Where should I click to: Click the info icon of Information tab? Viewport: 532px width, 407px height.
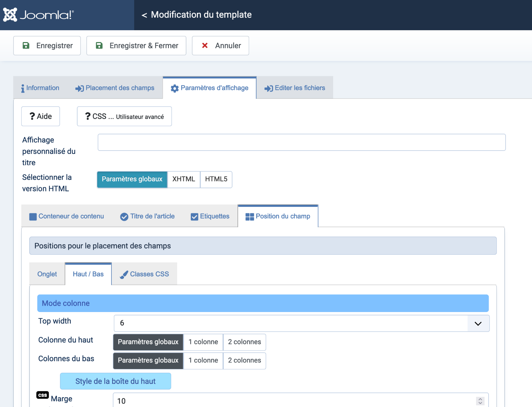[x=23, y=88]
